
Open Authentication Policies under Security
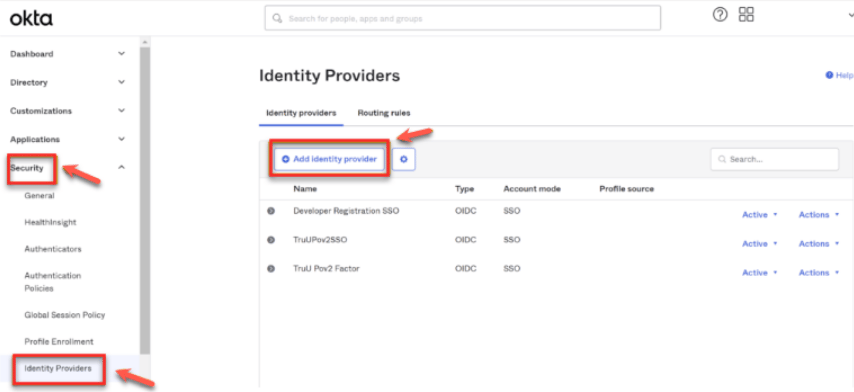coord(53,282)
